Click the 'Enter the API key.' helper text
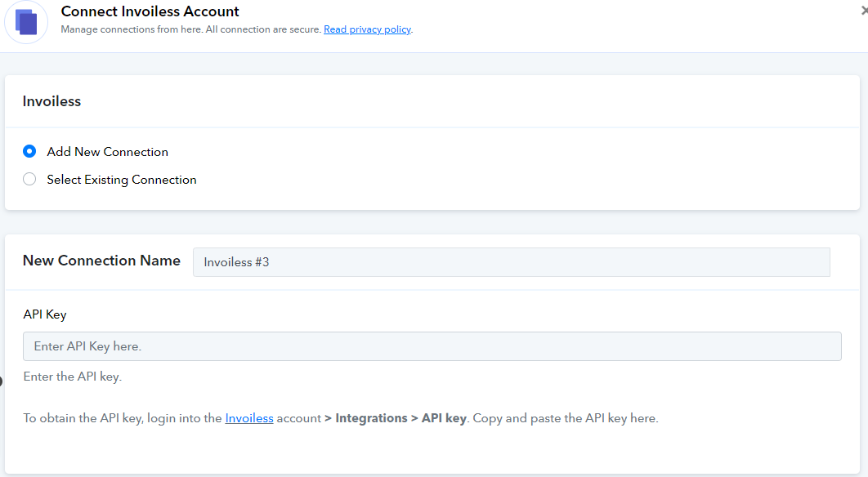This screenshot has width=868, height=477. [73, 377]
